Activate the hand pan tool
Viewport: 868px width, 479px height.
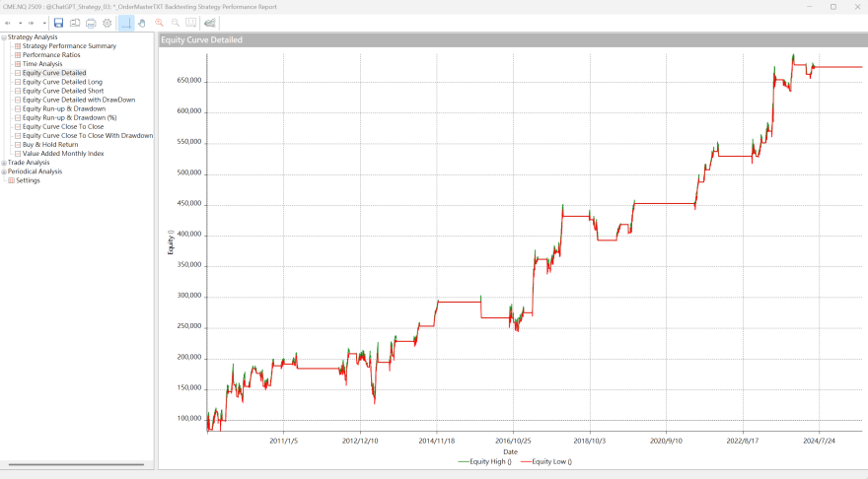[142, 23]
